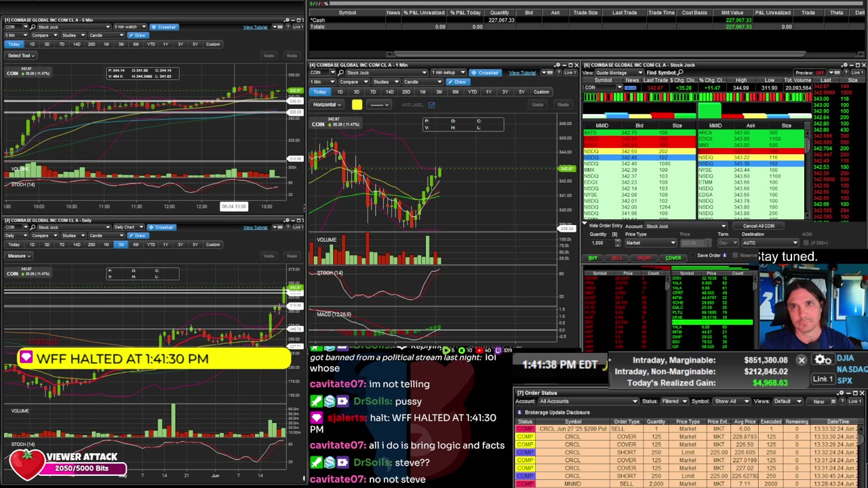Click the Quantity dollar sign toggle icon

pos(614,235)
